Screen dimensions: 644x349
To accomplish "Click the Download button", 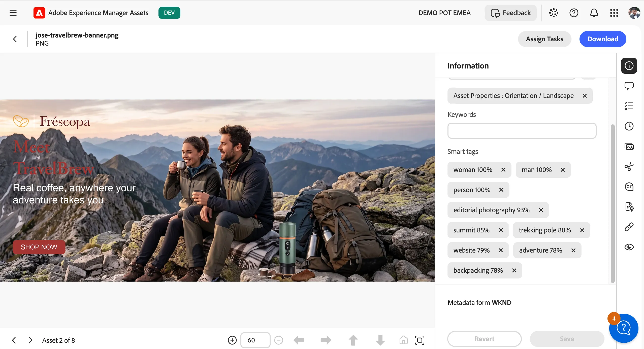I will click(x=603, y=39).
